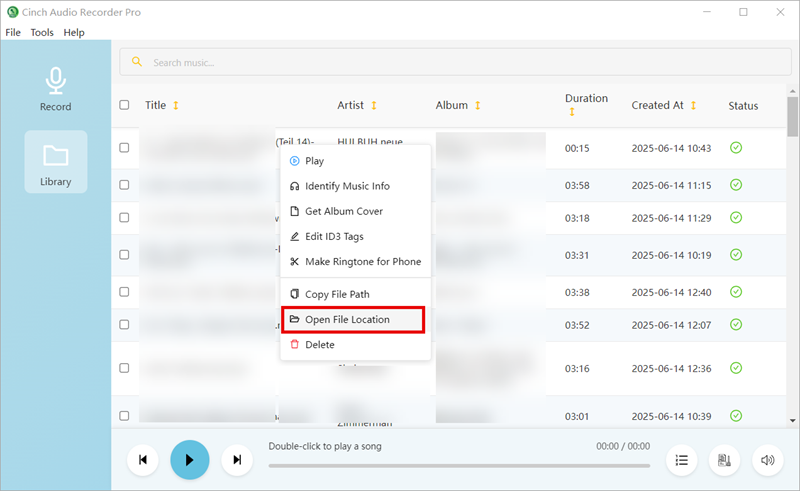Skip to previous track

143,460
